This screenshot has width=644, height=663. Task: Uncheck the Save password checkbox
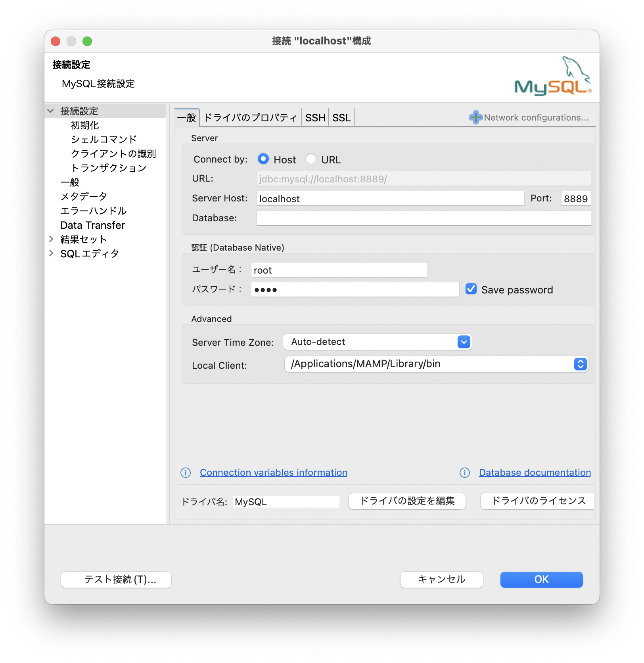point(471,289)
